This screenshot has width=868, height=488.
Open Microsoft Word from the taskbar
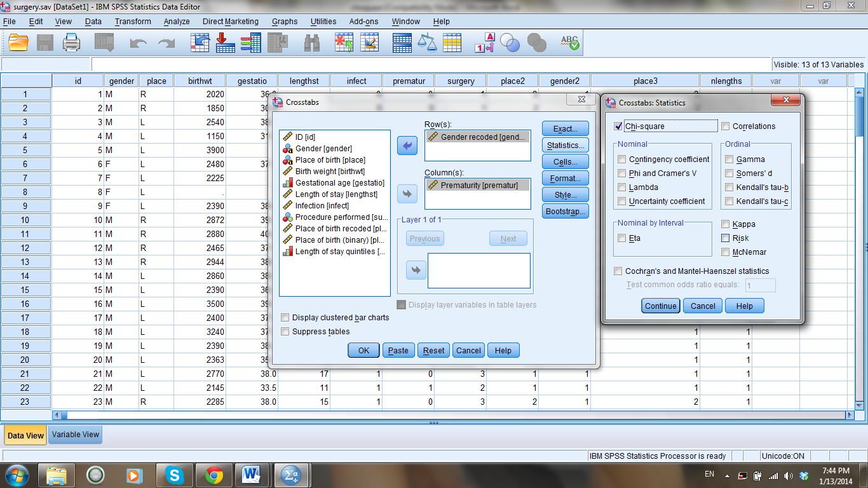tap(252, 475)
